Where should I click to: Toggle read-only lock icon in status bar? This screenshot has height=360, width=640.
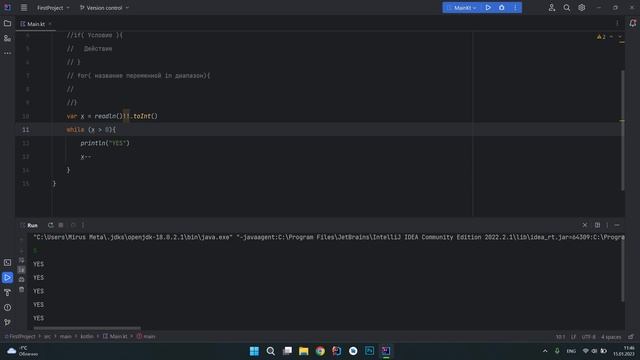[631, 337]
